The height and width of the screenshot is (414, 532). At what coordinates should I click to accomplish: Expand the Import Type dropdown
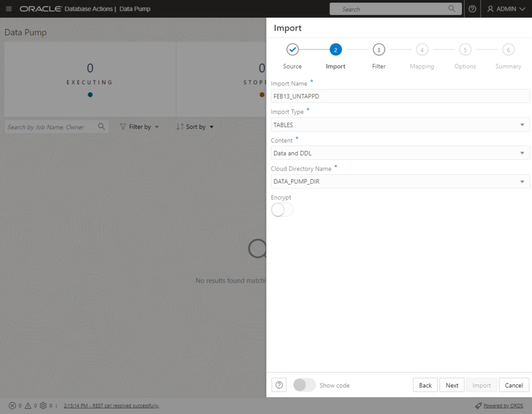click(x=400, y=125)
